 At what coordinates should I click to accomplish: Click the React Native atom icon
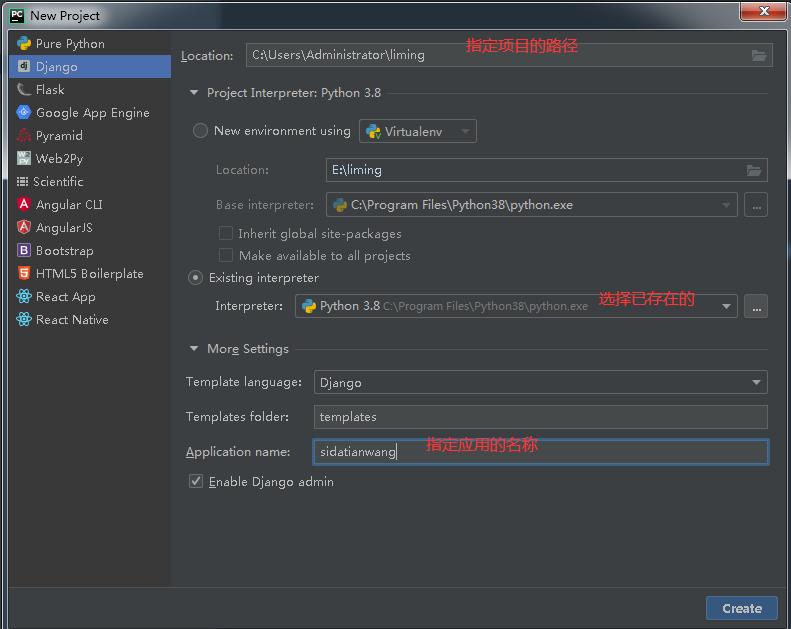24,319
